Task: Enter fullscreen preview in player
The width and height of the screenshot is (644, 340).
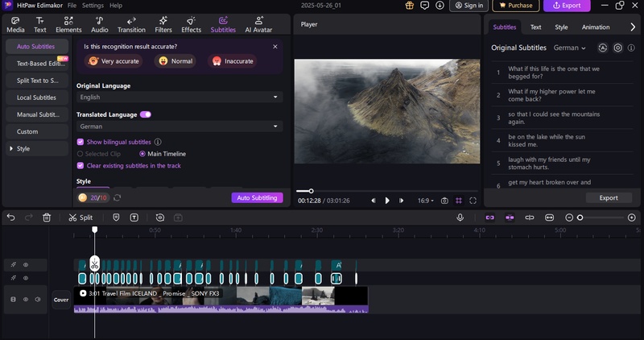Action: (x=473, y=200)
